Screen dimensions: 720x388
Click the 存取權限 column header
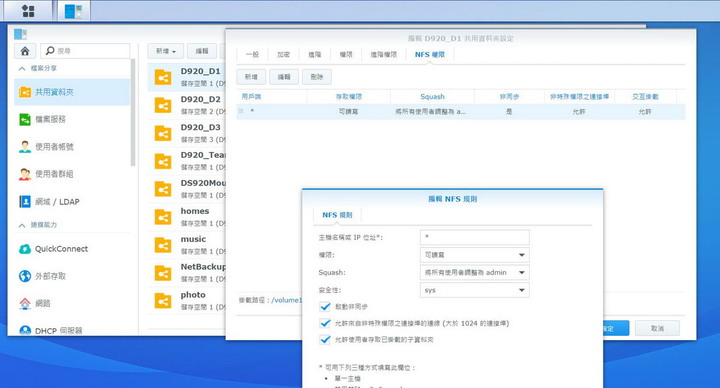pyautogui.click(x=349, y=96)
